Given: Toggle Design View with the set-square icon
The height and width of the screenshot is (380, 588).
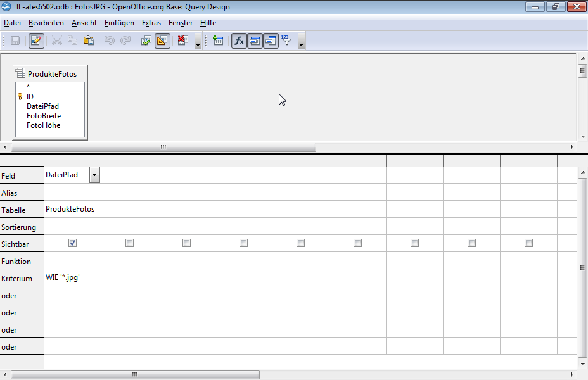Looking at the screenshot, I should click(162, 41).
